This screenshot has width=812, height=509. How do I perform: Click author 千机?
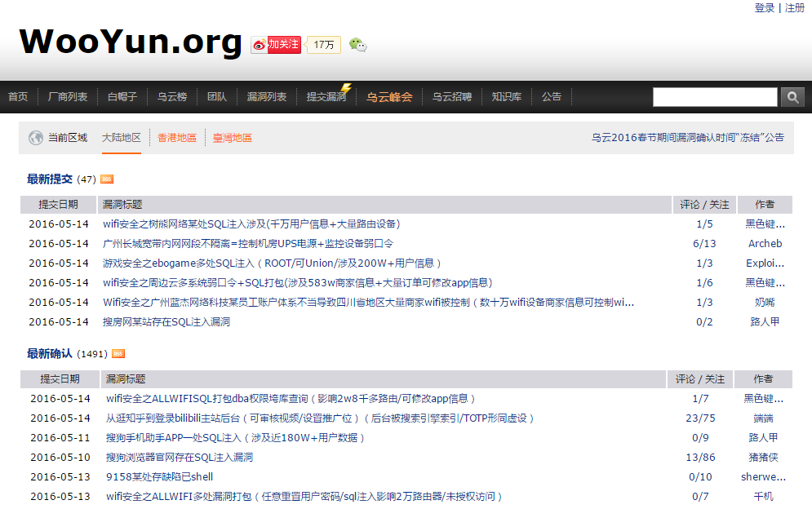pos(763,497)
